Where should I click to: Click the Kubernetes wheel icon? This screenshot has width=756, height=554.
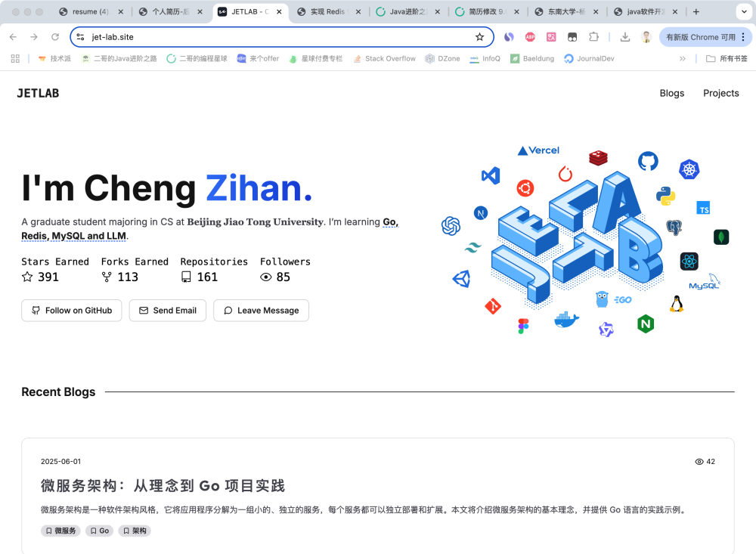(689, 169)
